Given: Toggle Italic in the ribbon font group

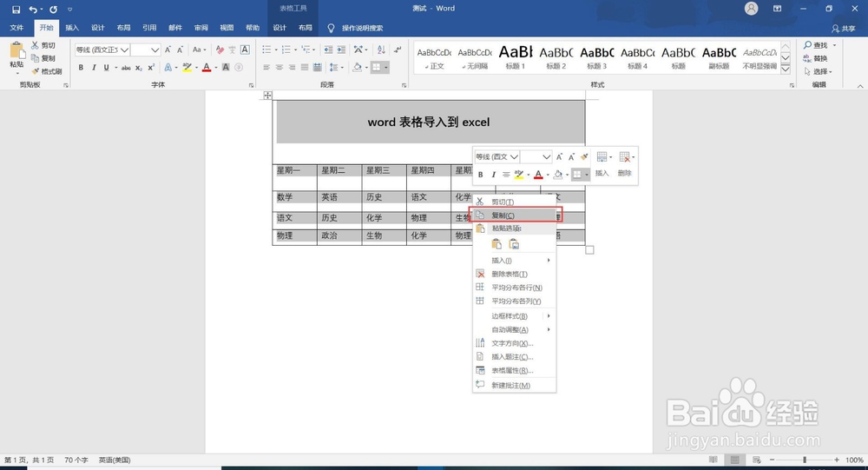Looking at the screenshot, I should pyautogui.click(x=94, y=68).
